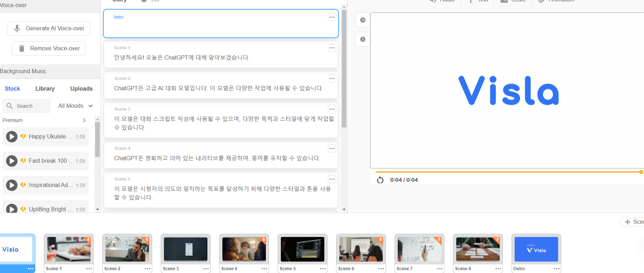The width and height of the screenshot is (644, 273).
Task: Click Scene 3 script text
Action: point(224,123)
